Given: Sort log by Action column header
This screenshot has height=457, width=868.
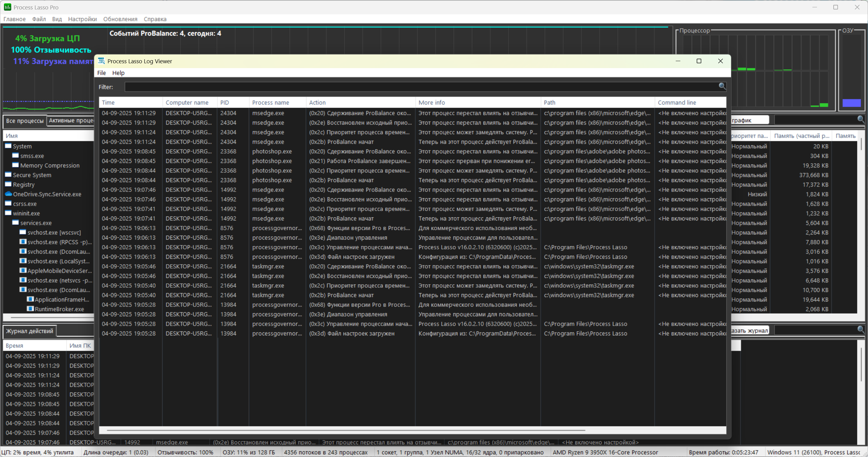Looking at the screenshot, I should point(317,102).
